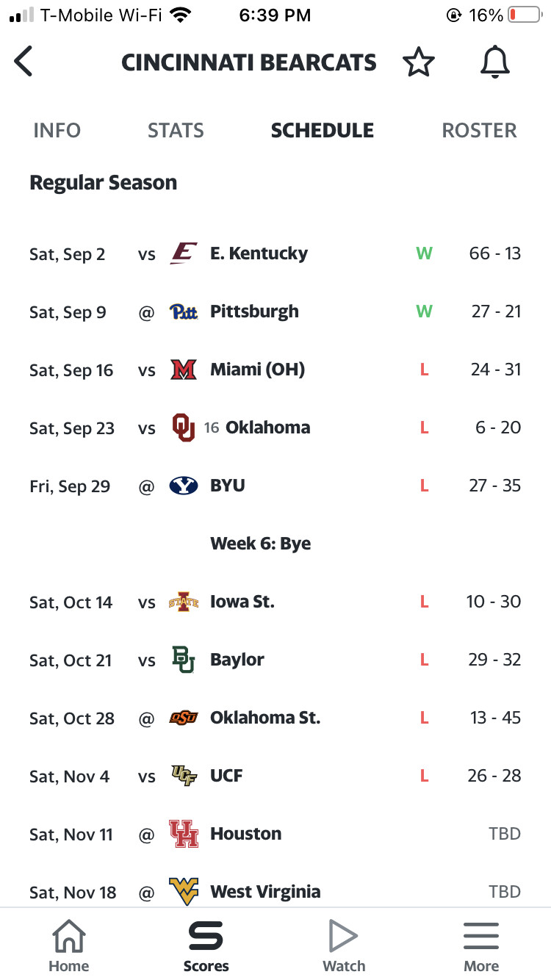Open the upcoming Houston game

pos(275,834)
